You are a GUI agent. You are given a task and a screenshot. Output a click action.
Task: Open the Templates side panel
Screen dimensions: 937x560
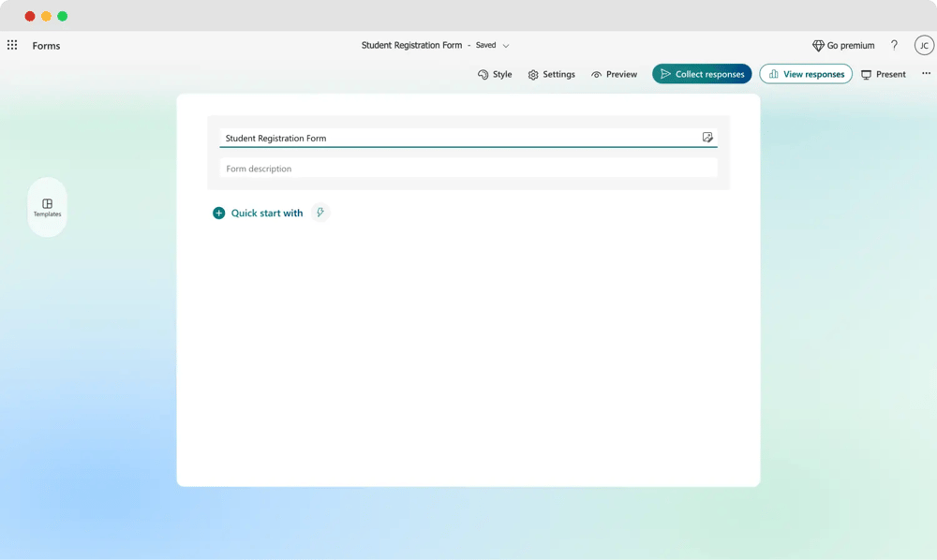(x=47, y=207)
